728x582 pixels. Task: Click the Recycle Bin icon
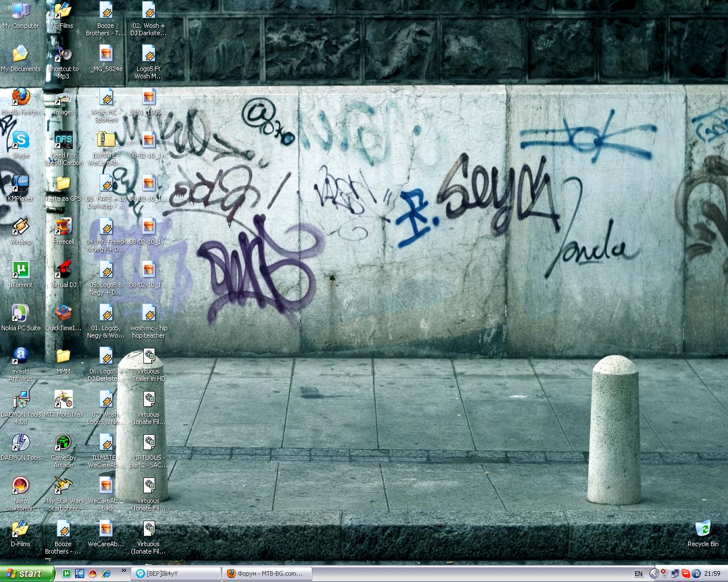point(702,529)
